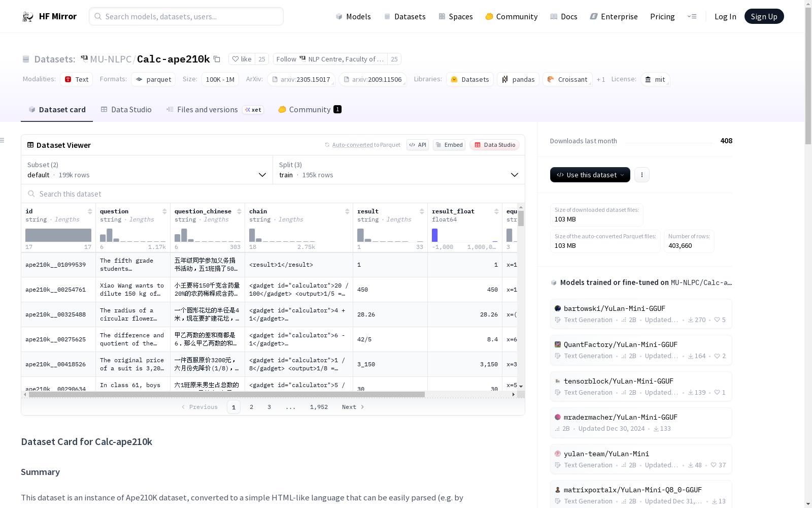Click the HF Mirror logo icon

(28, 17)
